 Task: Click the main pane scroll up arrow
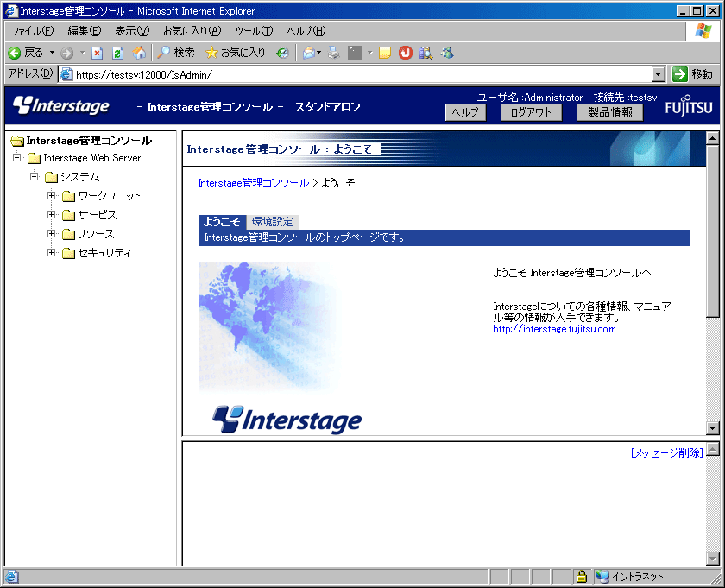[x=713, y=138]
